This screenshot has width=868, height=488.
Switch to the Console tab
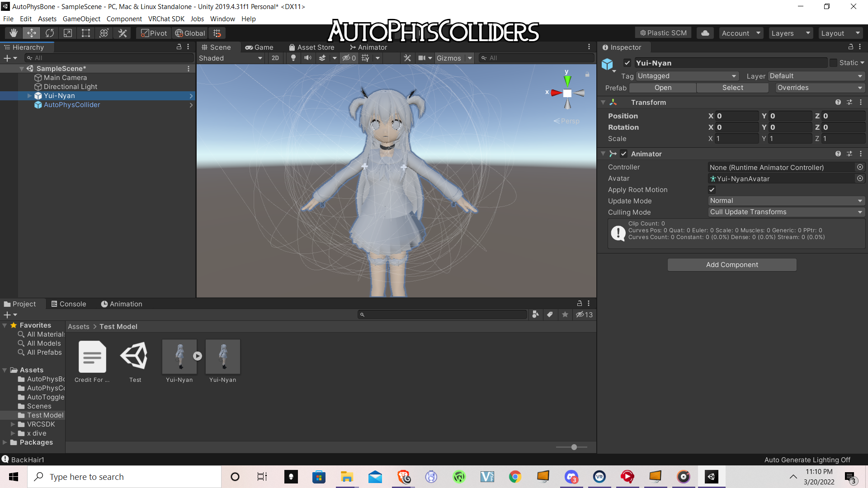coord(68,304)
